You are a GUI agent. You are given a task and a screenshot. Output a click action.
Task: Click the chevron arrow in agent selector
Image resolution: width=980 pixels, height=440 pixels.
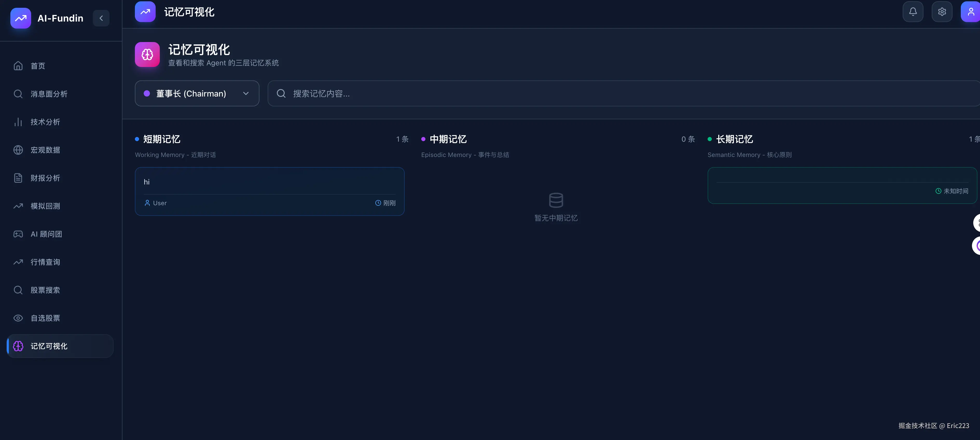pos(246,93)
